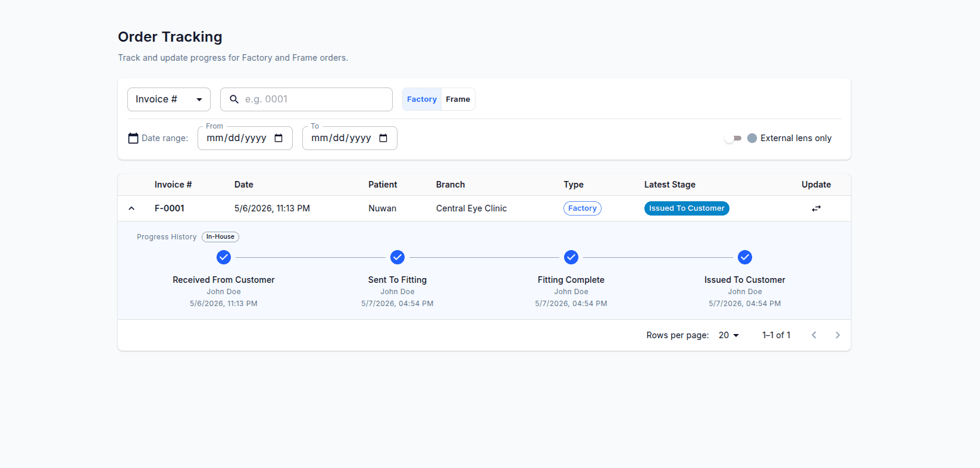
Task: Open the From date calendar picker icon
Action: click(278, 138)
